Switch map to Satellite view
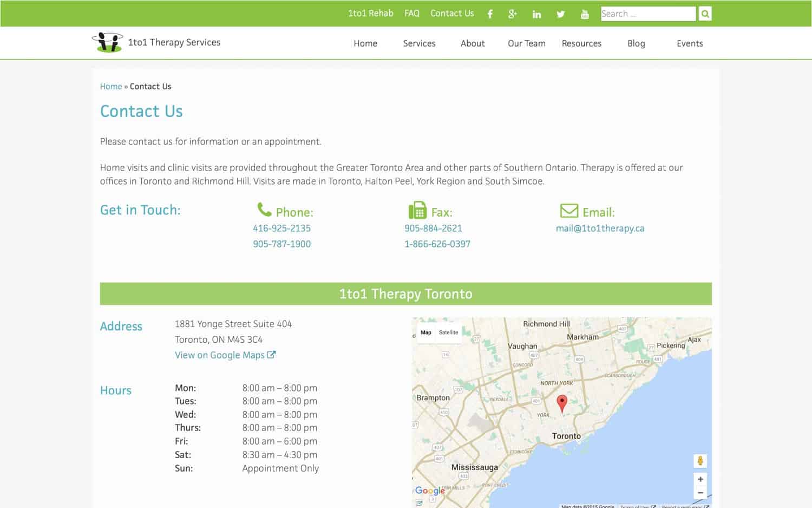This screenshot has width=812, height=508. click(x=448, y=333)
